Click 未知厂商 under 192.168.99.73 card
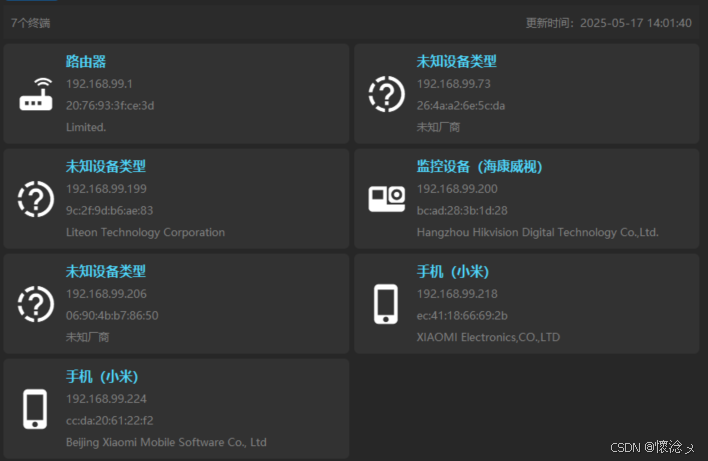The width and height of the screenshot is (708, 461). (x=438, y=127)
